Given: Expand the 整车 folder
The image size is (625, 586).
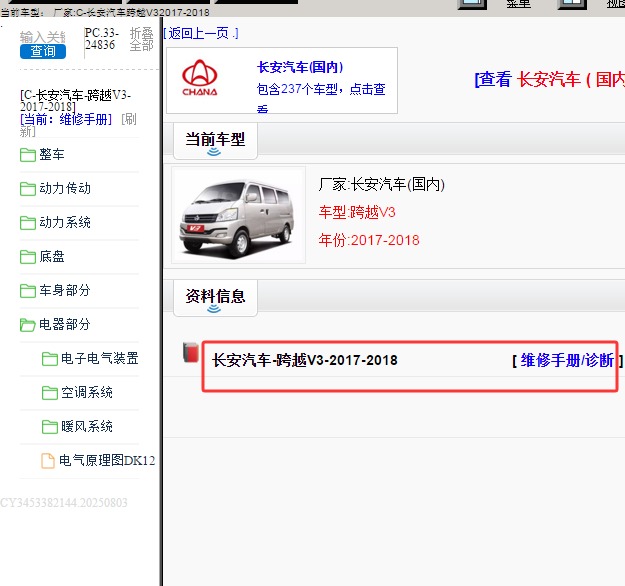Looking at the screenshot, I should point(52,154).
